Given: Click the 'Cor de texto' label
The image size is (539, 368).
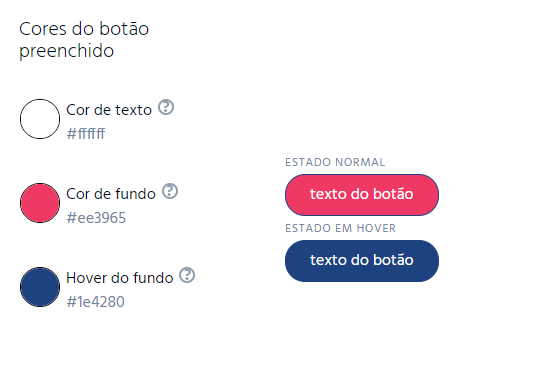Looking at the screenshot, I should tap(109, 110).
